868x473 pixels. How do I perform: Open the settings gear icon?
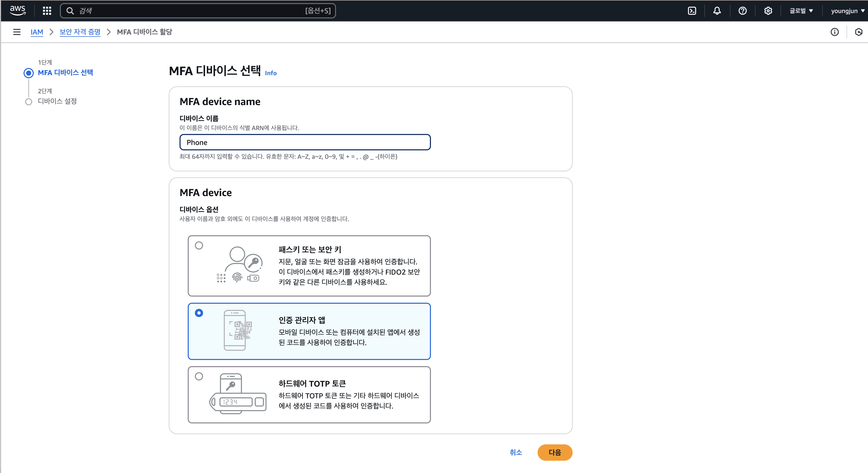click(x=768, y=11)
